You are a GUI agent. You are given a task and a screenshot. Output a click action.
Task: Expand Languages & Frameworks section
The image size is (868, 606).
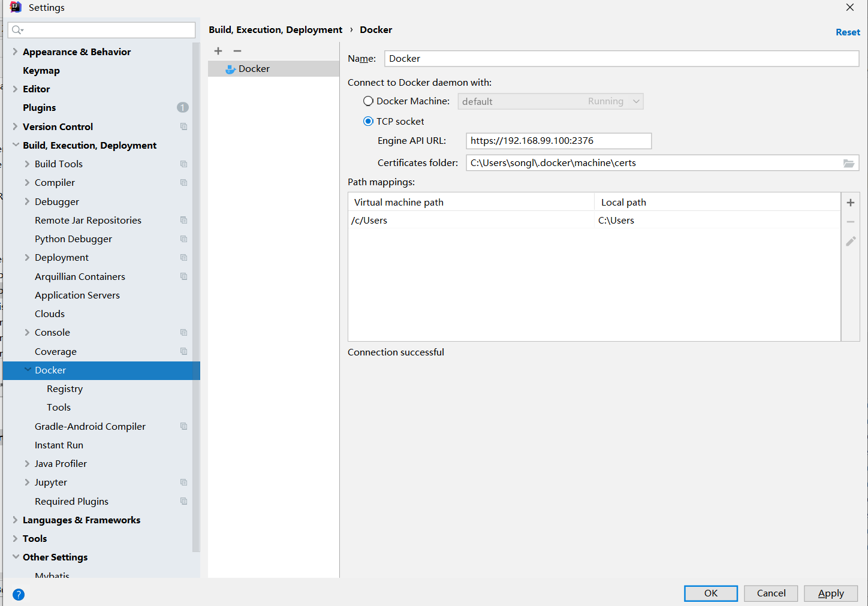15,520
